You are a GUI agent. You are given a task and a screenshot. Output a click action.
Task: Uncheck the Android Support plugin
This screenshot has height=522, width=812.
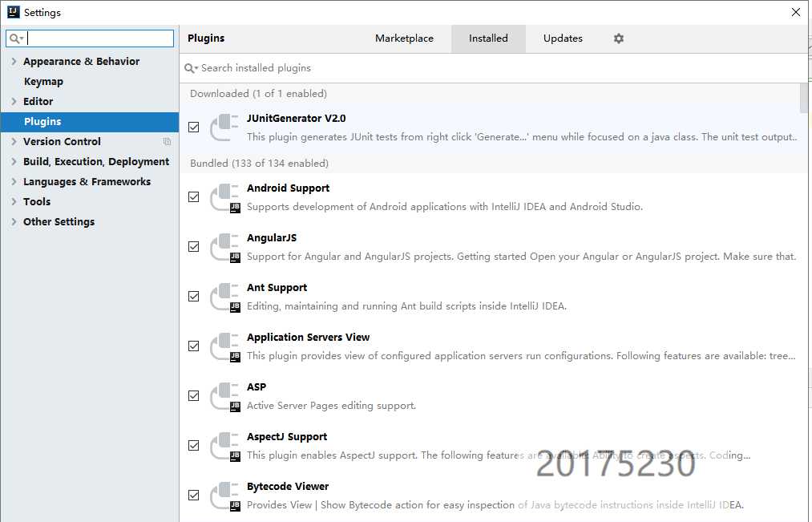(x=194, y=196)
